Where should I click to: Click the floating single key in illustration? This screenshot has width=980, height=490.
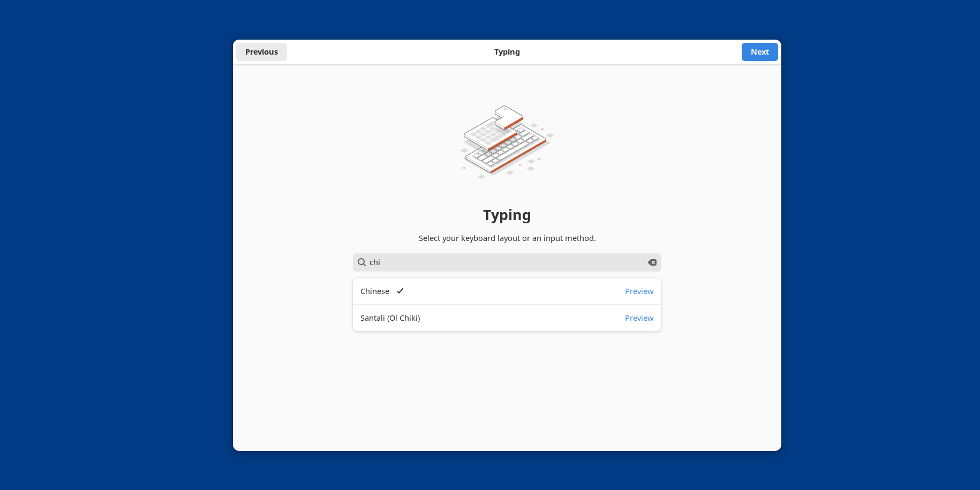(509, 117)
